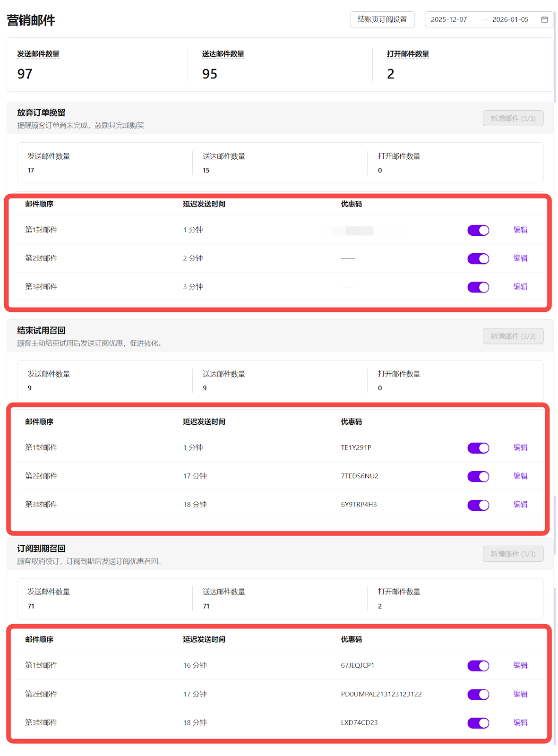The width and height of the screenshot is (558, 756).
Task: Select start date field 2025-12-07
Action: [449, 19]
